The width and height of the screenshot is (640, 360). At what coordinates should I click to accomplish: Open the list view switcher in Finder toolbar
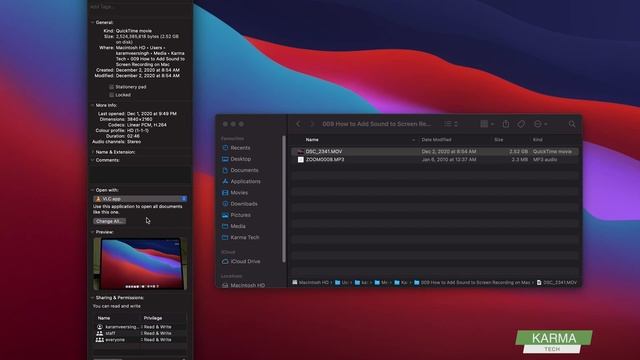tap(451, 124)
